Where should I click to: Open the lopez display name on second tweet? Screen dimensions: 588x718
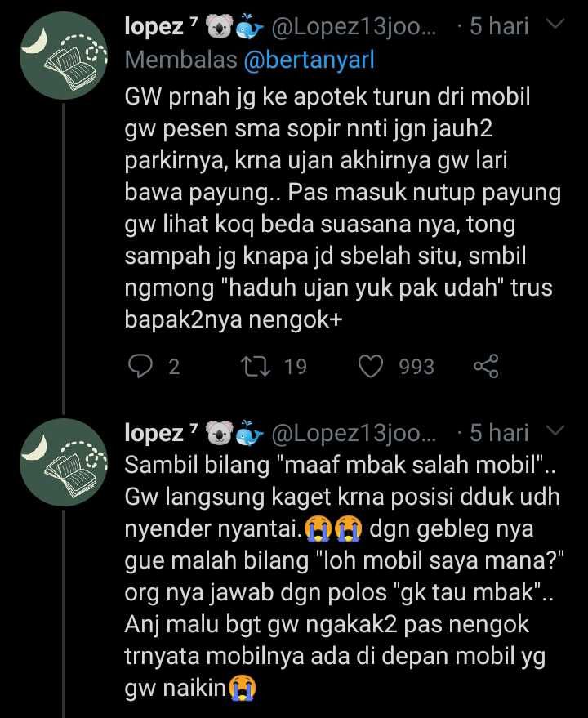click(155, 432)
